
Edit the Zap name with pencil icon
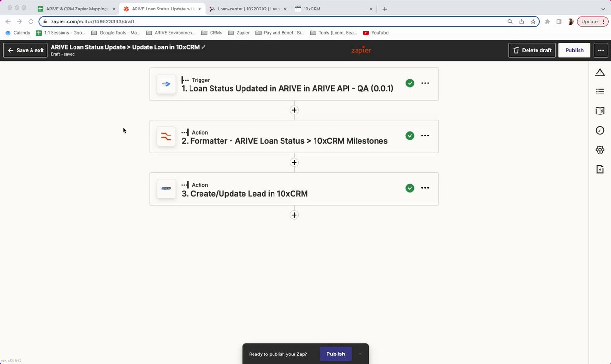tap(204, 47)
